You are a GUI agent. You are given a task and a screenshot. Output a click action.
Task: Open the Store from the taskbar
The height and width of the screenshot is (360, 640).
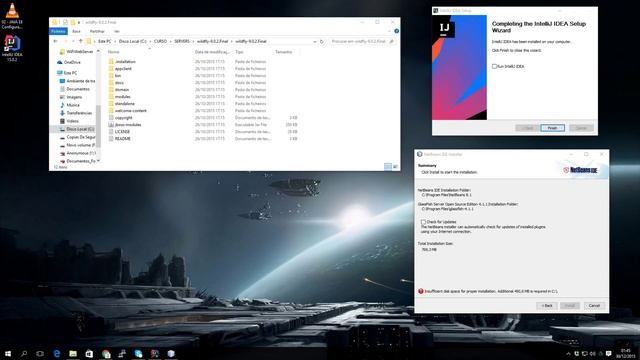(89, 353)
